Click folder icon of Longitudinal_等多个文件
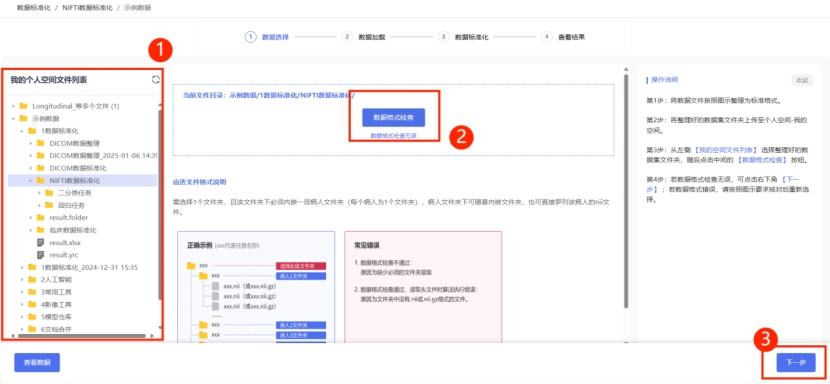 click(23, 106)
